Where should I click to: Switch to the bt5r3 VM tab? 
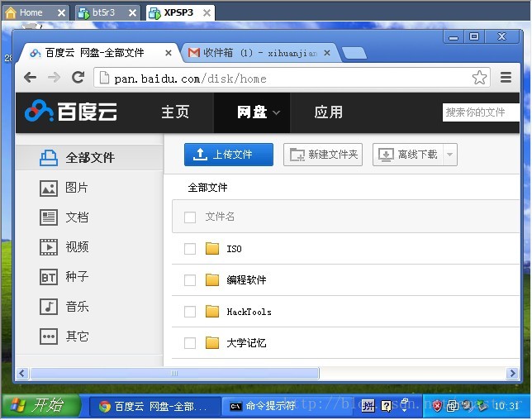[x=107, y=13]
